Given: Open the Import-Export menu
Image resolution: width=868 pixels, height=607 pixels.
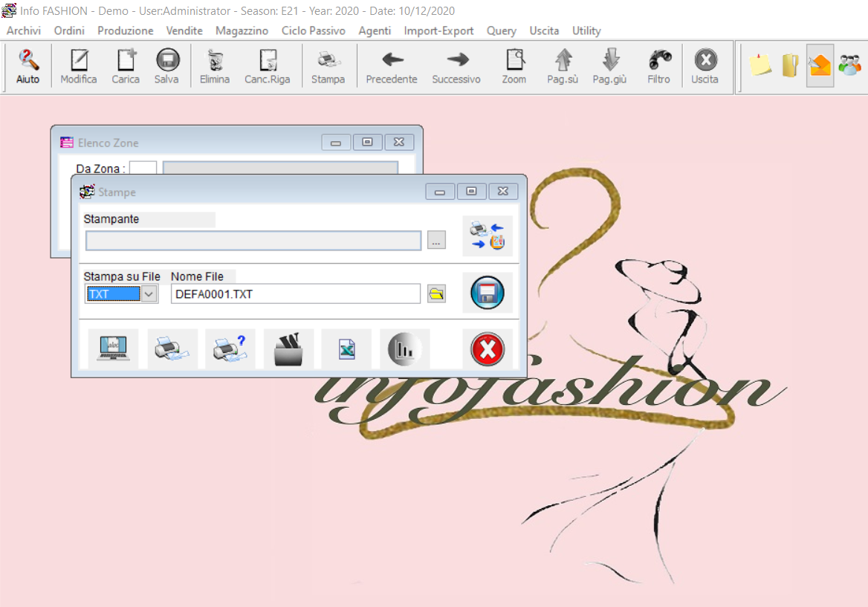Looking at the screenshot, I should point(438,30).
